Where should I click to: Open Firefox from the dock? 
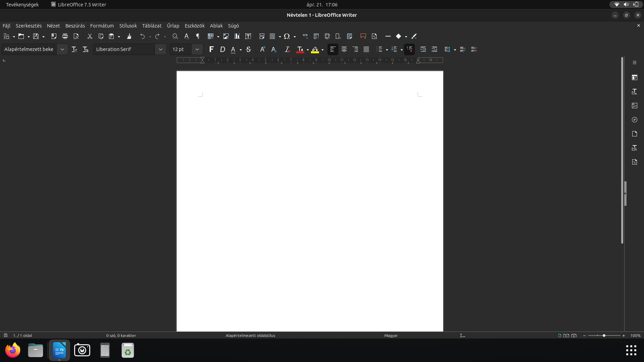(x=13, y=350)
